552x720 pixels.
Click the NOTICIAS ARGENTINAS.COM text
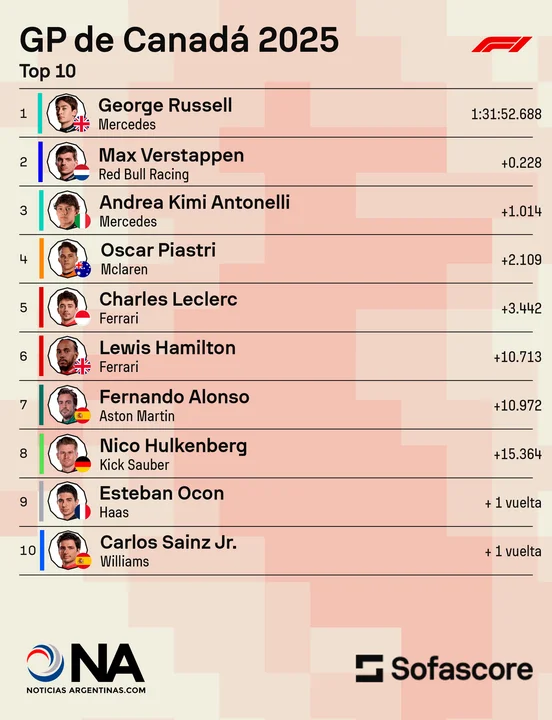(86, 690)
